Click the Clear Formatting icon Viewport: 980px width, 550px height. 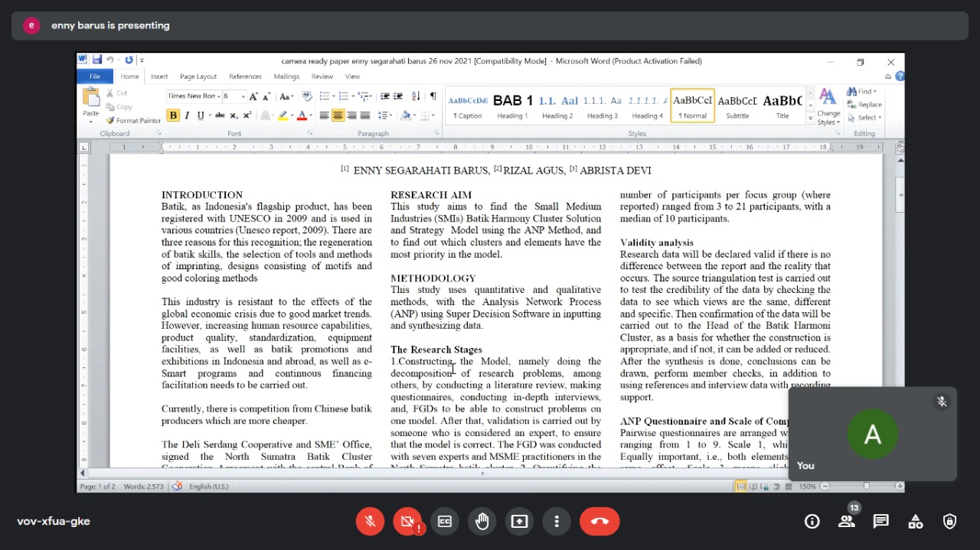[x=307, y=96]
